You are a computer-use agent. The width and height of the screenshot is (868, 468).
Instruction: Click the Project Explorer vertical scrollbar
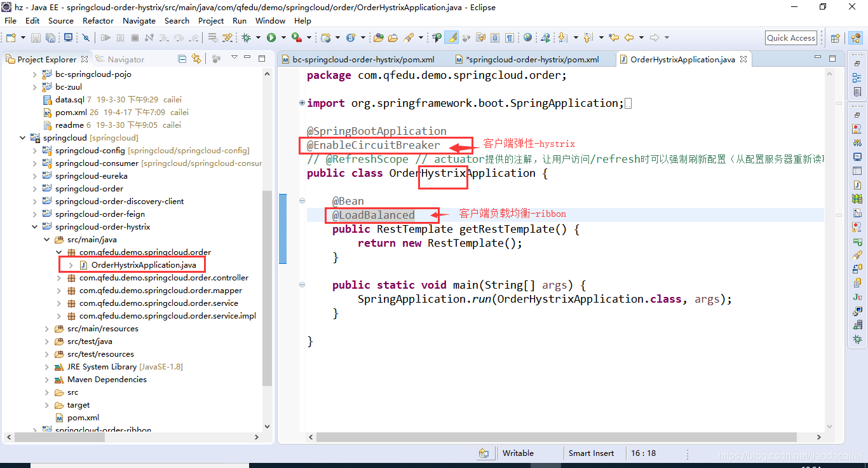point(267,289)
